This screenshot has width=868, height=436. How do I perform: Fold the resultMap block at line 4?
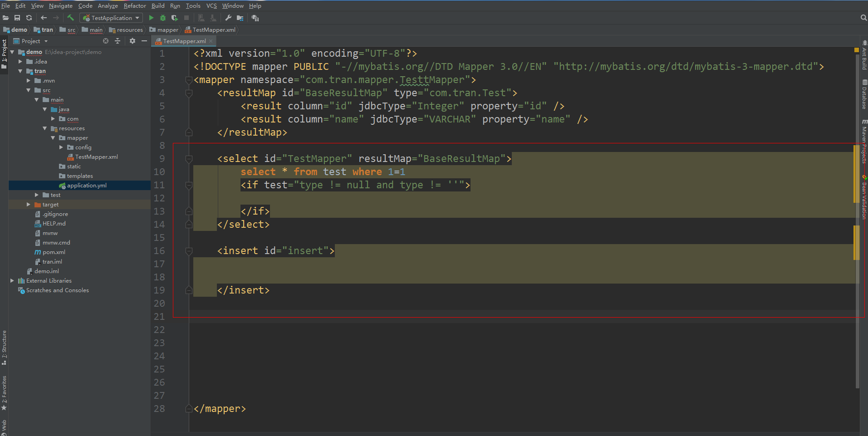pyautogui.click(x=189, y=93)
